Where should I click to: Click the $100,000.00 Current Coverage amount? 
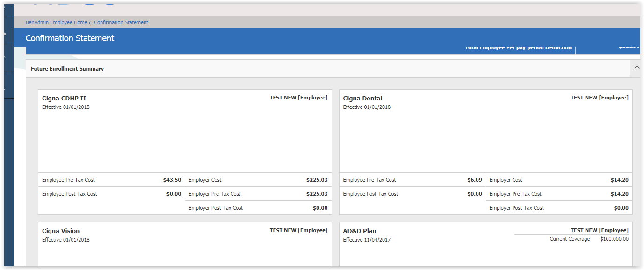point(614,239)
